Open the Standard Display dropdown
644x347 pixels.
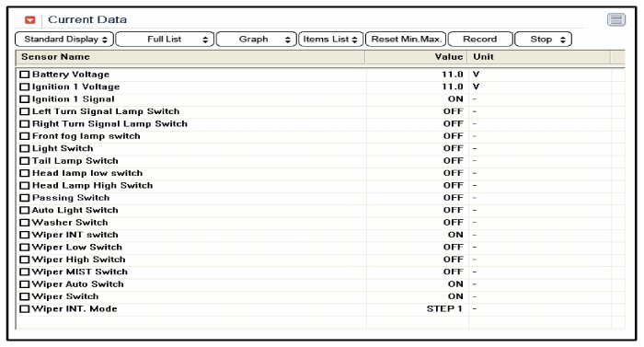pos(64,40)
